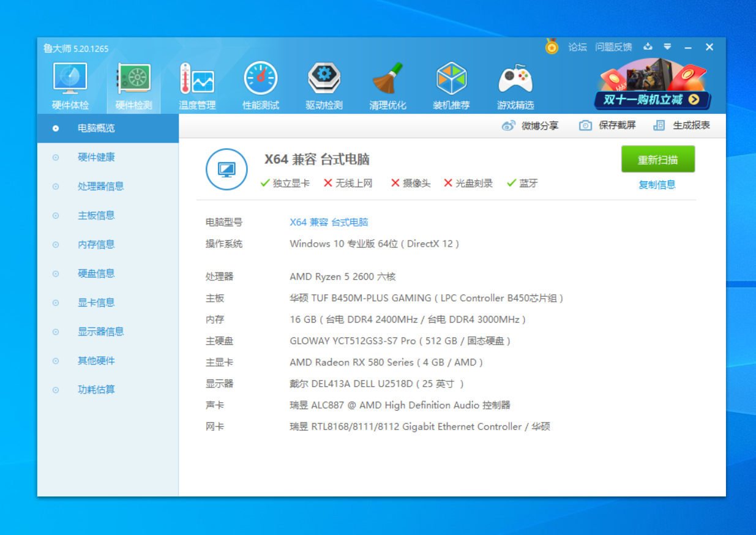The height and width of the screenshot is (535, 756).
Task: Click the AMD Ryzen 5 2600 六核 value
Action: (x=343, y=277)
